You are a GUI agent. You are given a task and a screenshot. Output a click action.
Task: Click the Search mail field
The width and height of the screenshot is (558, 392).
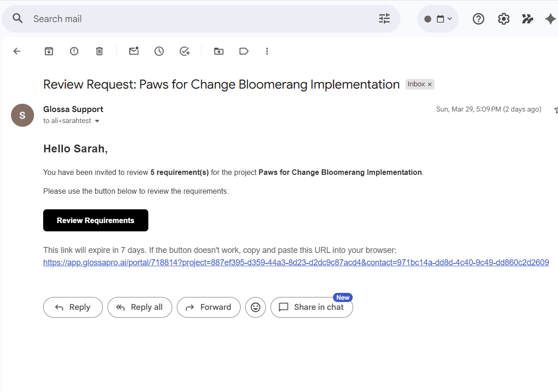(138, 19)
